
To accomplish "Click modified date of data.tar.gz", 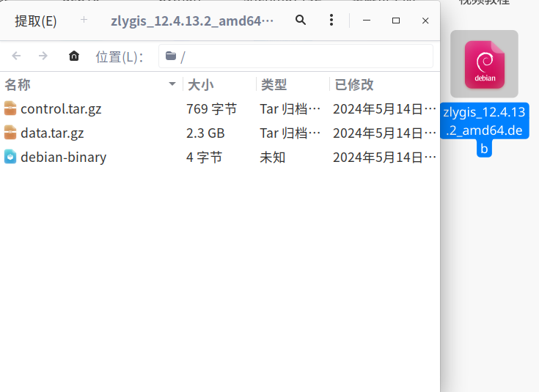I will point(385,133).
